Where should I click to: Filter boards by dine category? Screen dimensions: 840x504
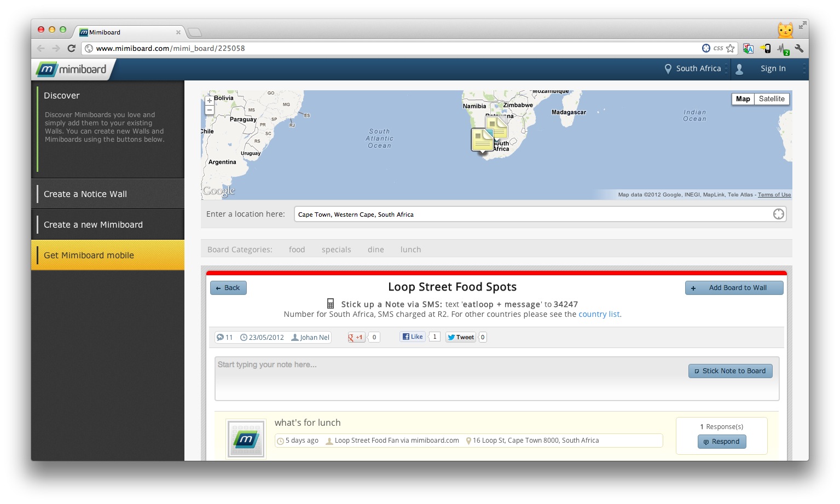coord(375,250)
